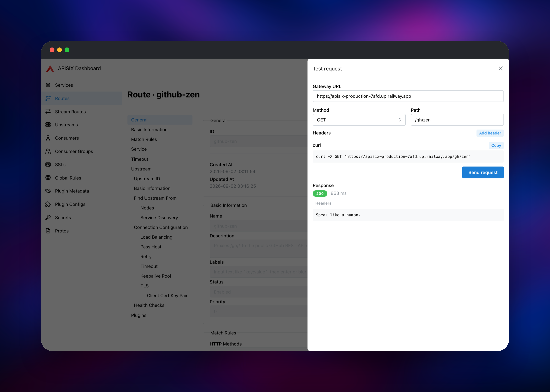The width and height of the screenshot is (550, 392).
Task: Click the Upstreams server icon
Action: point(48,125)
